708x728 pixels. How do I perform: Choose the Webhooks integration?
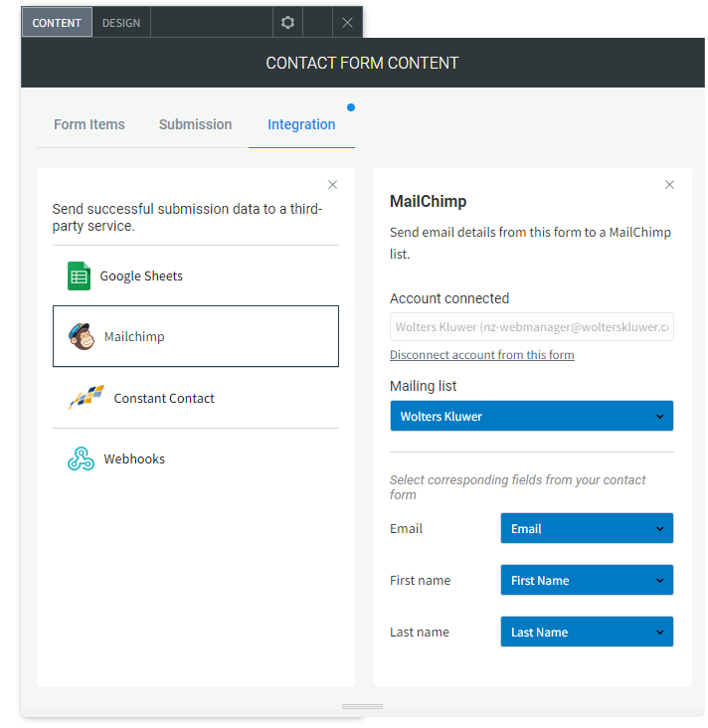[x=196, y=458]
